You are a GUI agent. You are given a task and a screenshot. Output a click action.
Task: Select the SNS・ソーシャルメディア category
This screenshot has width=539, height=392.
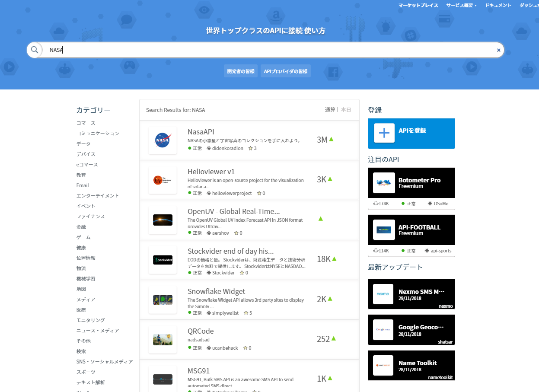(105, 362)
